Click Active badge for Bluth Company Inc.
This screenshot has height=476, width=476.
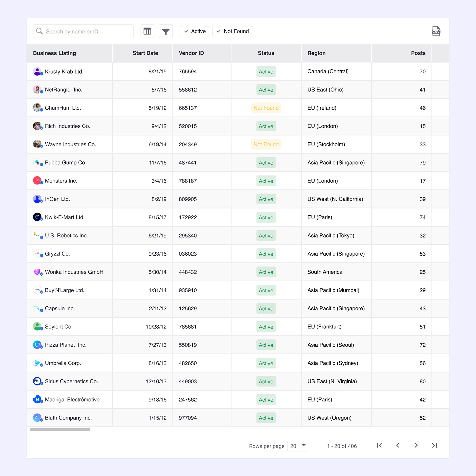click(x=266, y=418)
